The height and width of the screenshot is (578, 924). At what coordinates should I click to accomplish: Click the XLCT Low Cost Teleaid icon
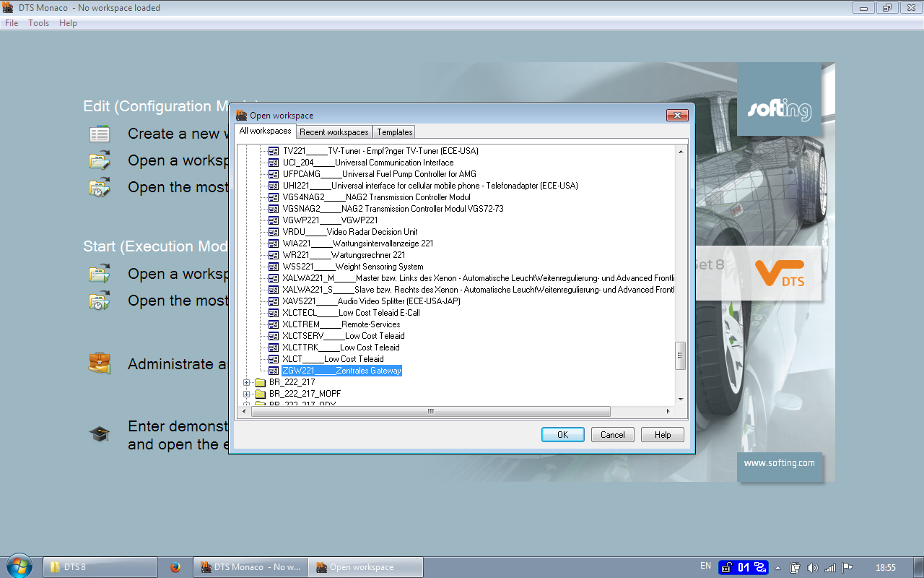pos(274,359)
